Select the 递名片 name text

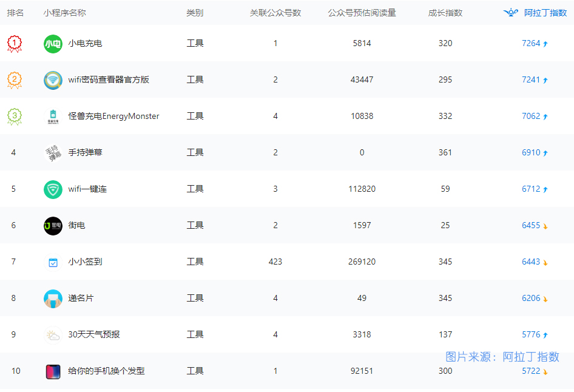[81, 298]
